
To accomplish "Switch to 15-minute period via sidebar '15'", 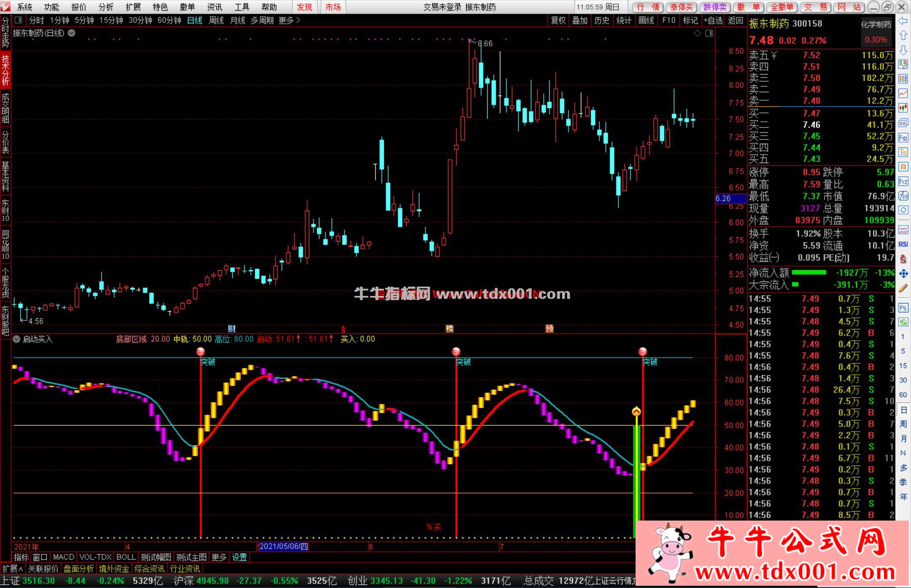I will 903,366.
